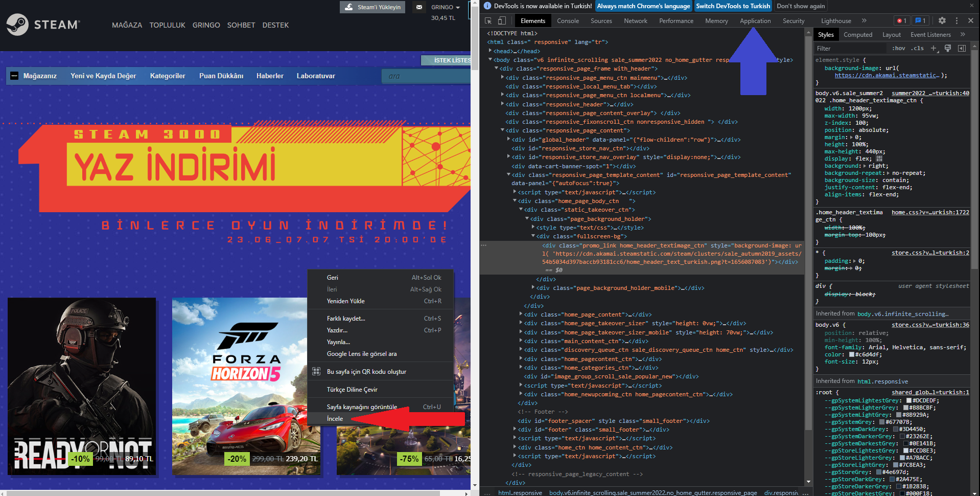
Task: Click Google Lens ile görsel ara
Action: pos(380,354)
